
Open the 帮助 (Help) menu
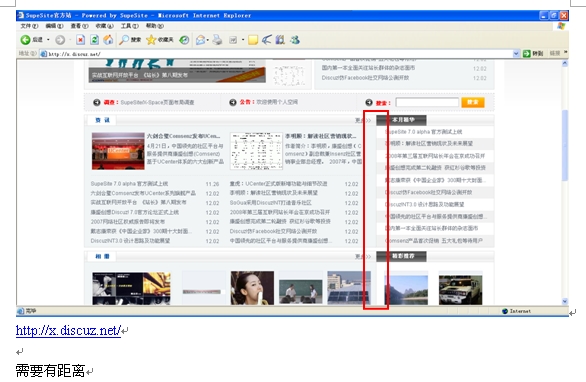click(155, 26)
